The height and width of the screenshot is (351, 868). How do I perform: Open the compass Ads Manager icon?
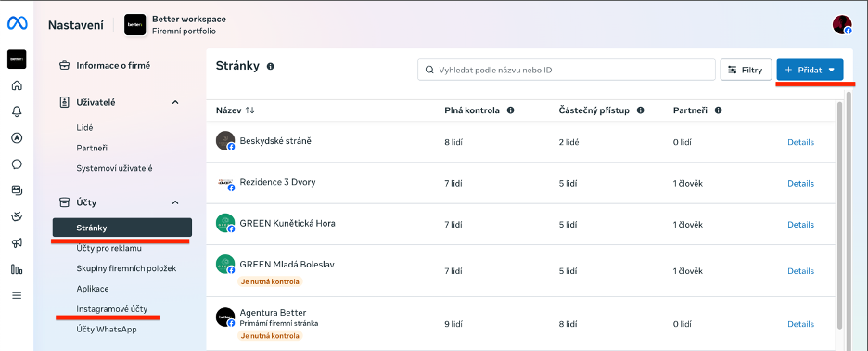tap(17, 137)
